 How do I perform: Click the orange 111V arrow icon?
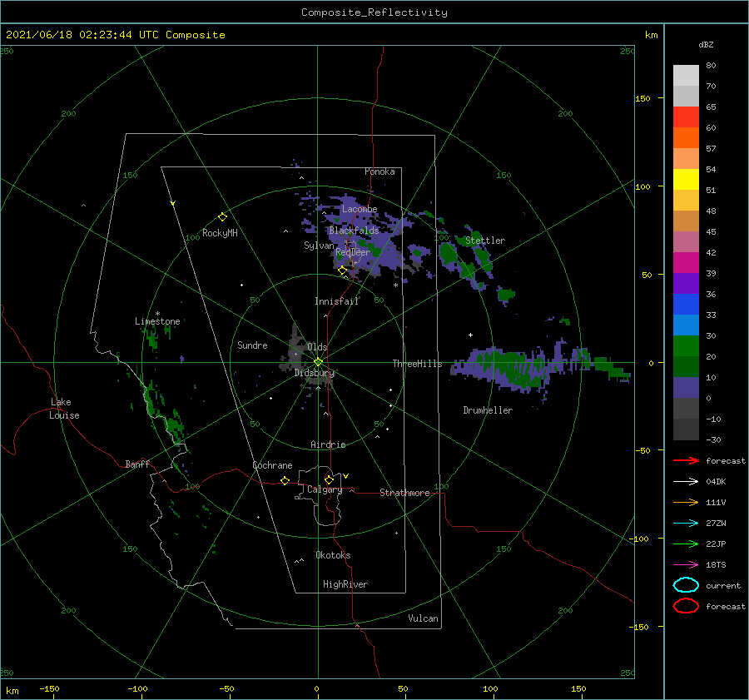click(x=686, y=502)
